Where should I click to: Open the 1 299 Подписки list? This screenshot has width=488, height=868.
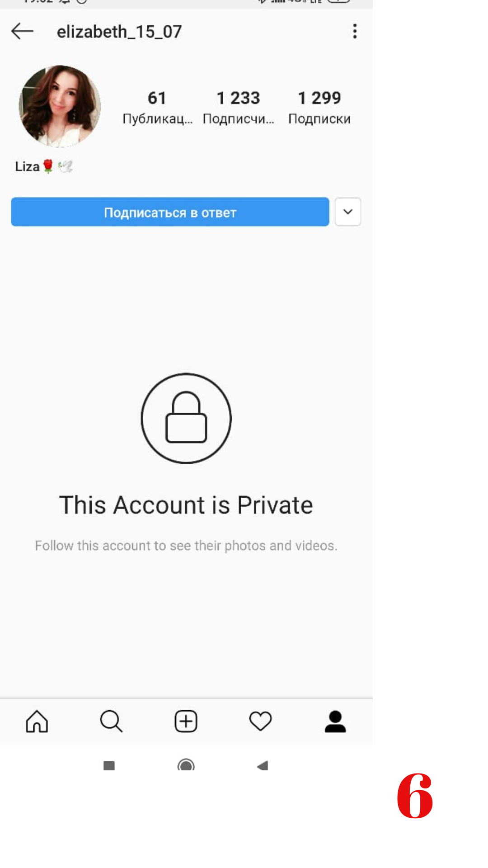(x=319, y=108)
